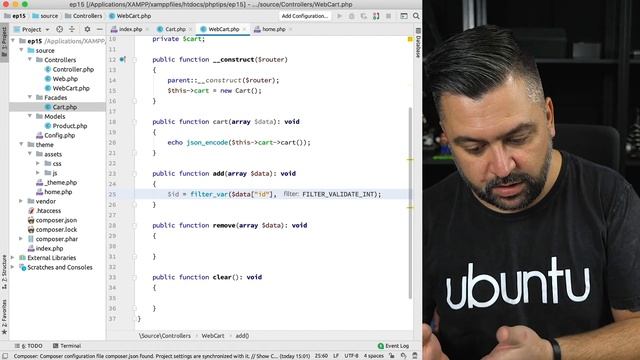640x360 pixels.
Task: Click yellow inspection indicator at editor top
Action: click(410, 39)
